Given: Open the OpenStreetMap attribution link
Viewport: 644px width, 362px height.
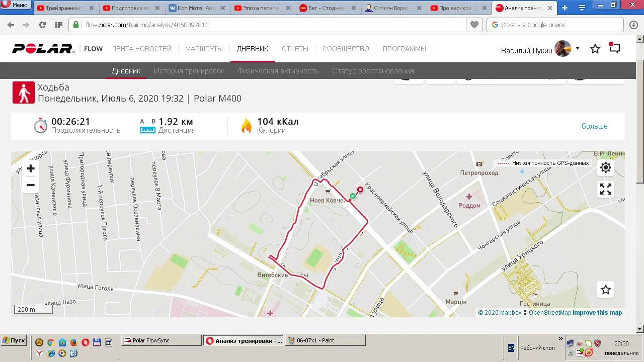Looking at the screenshot, I should [547, 313].
